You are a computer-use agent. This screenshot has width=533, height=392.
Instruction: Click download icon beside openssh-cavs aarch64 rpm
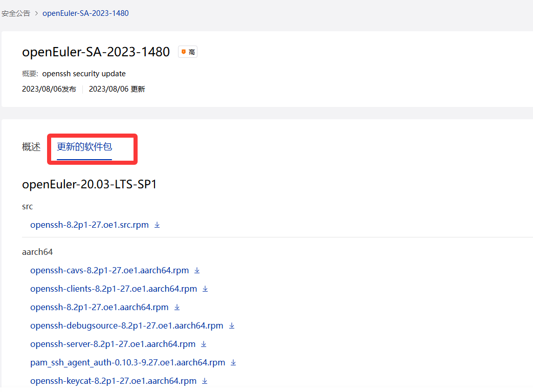point(197,270)
